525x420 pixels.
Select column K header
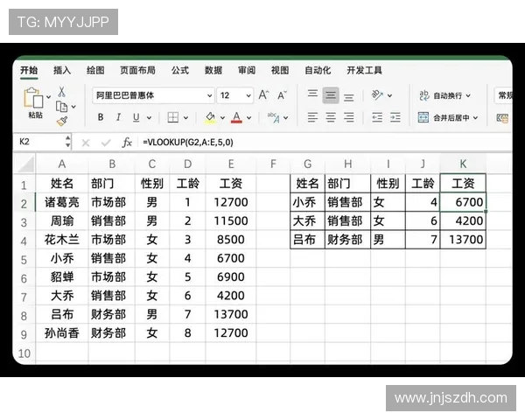click(463, 164)
